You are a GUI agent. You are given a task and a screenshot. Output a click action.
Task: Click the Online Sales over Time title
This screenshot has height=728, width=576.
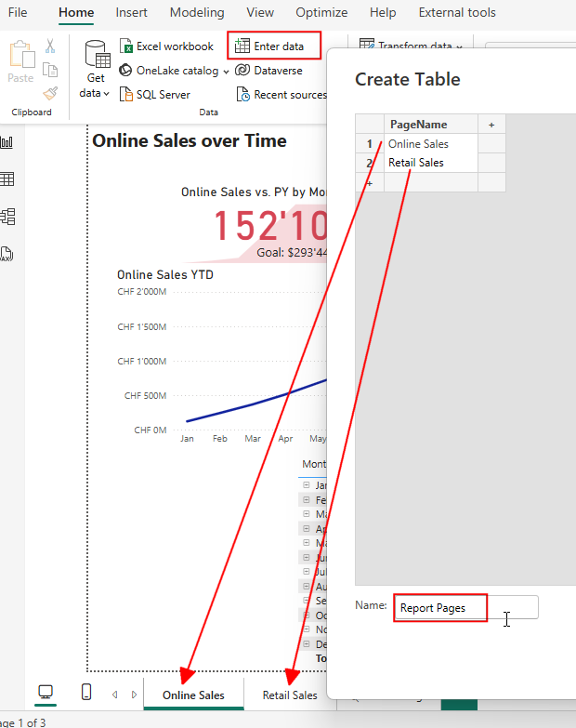click(x=190, y=140)
